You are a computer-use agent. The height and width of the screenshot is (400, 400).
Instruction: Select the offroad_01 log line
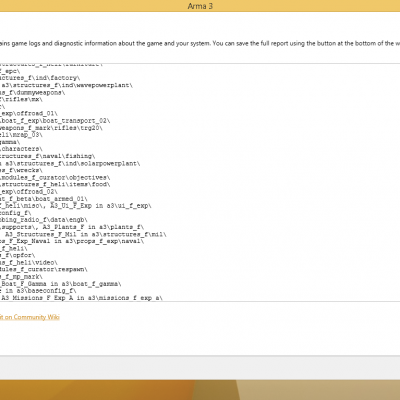[29, 114]
